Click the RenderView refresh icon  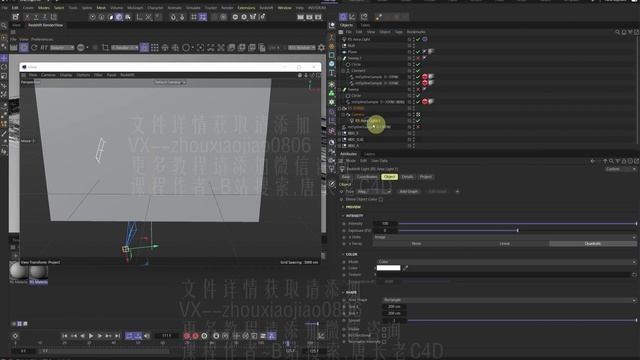click(x=34, y=48)
